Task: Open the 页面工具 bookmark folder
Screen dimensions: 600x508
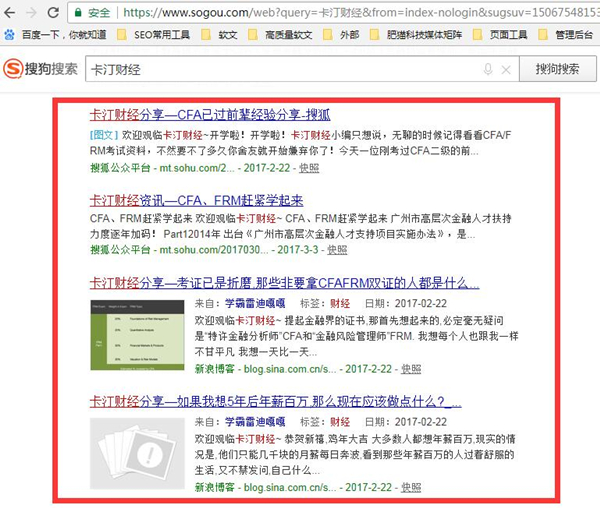Action: pyautogui.click(x=500, y=35)
